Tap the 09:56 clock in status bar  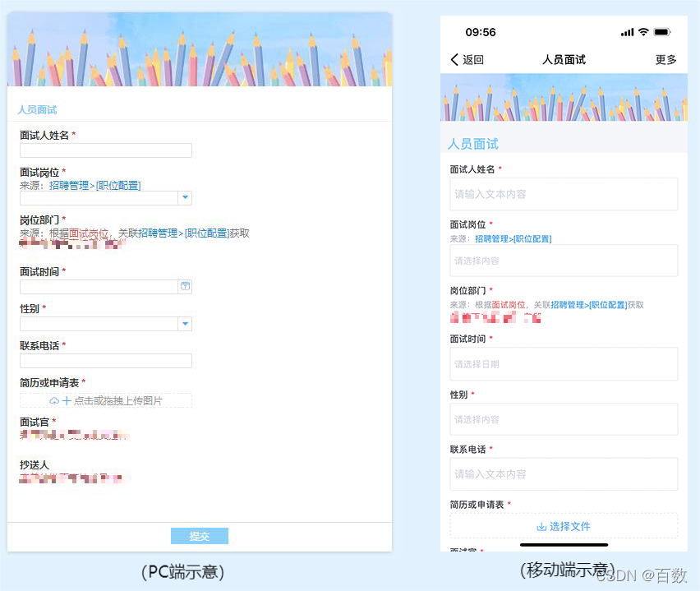tap(481, 32)
